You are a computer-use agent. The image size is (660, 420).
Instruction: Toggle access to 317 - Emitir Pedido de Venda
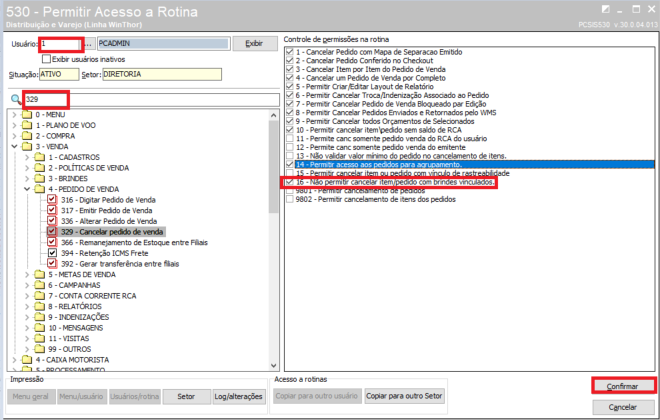52,210
